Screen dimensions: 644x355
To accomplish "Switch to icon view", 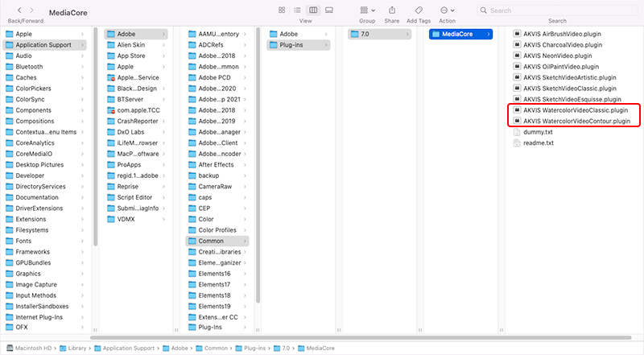I will click(282, 10).
